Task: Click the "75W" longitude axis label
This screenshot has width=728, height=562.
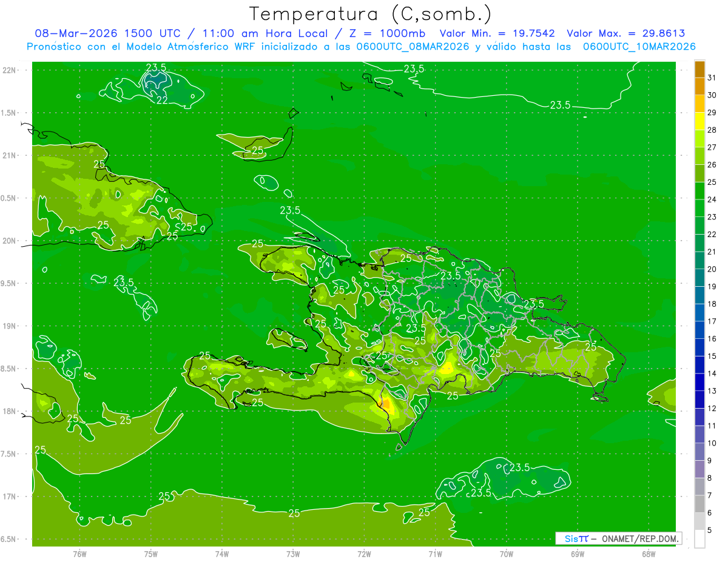Action: coord(151,554)
